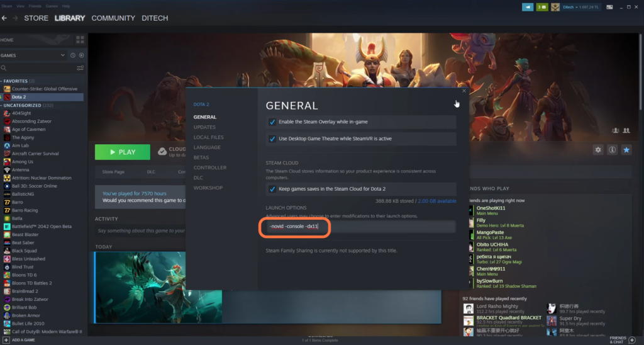Select Aim Lab in game list

point(20,145)
